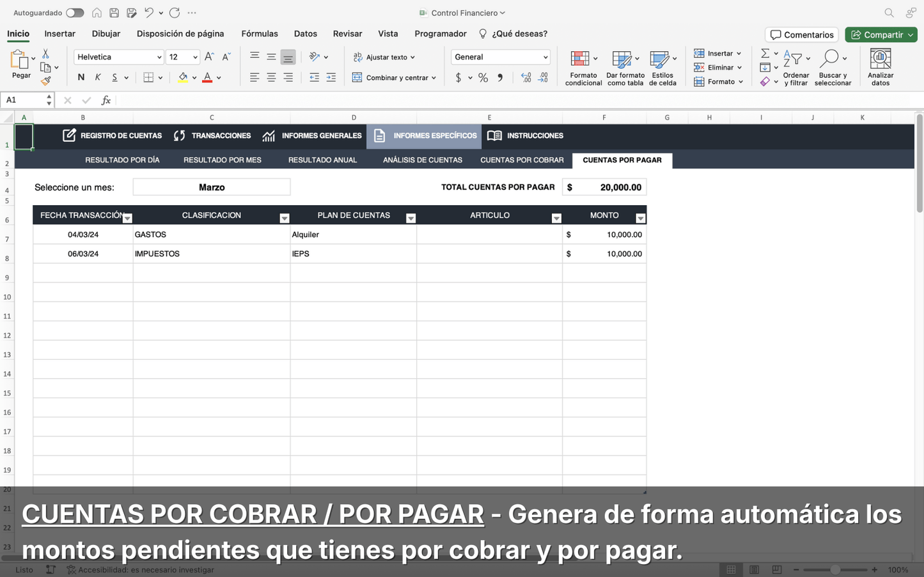Open the Comentarios panel
Viewport: 924px width, 577px height.
pos(801,35)
